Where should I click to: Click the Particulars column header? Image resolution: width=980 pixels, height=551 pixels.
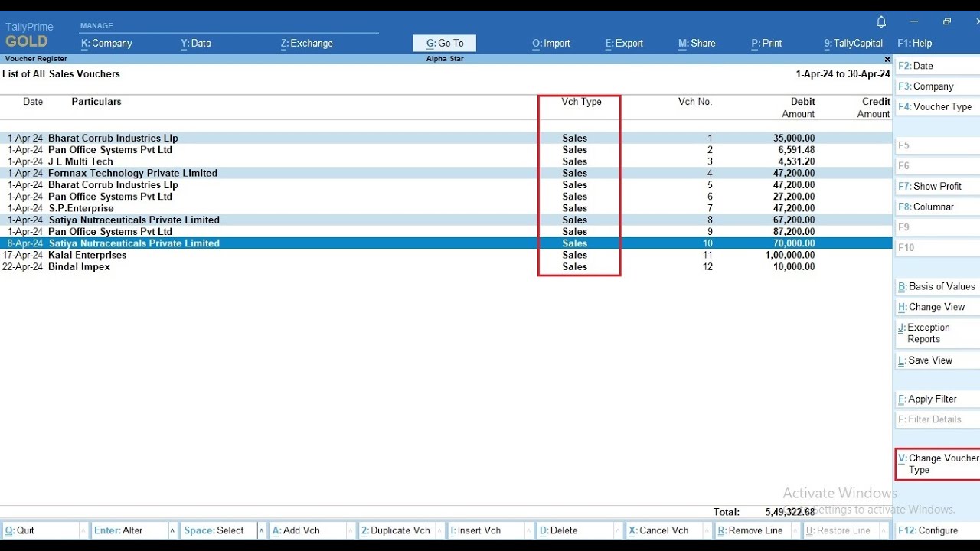(x=96, y=102)
